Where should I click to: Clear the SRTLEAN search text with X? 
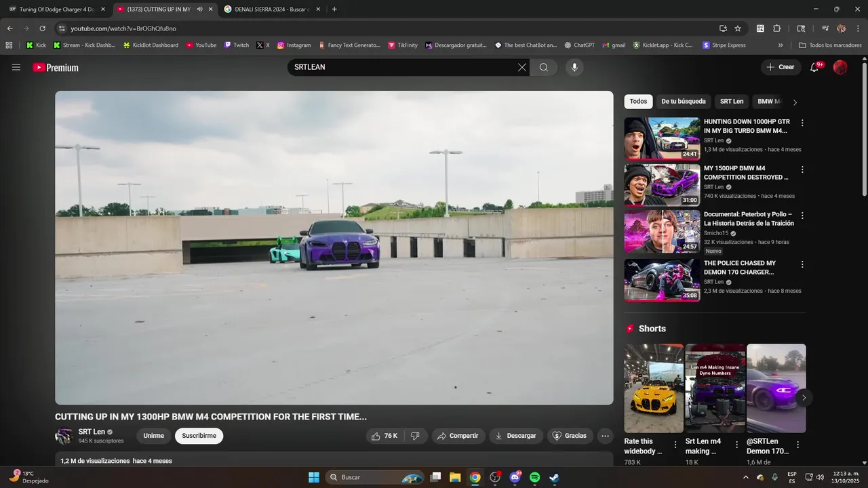521,67
